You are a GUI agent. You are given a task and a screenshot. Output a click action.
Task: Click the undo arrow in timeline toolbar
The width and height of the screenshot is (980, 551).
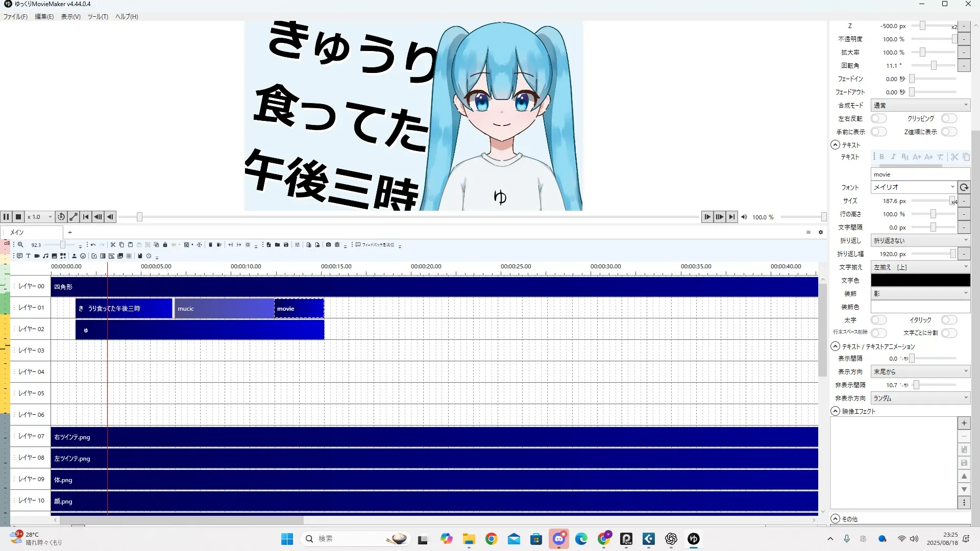pos(93,245)
